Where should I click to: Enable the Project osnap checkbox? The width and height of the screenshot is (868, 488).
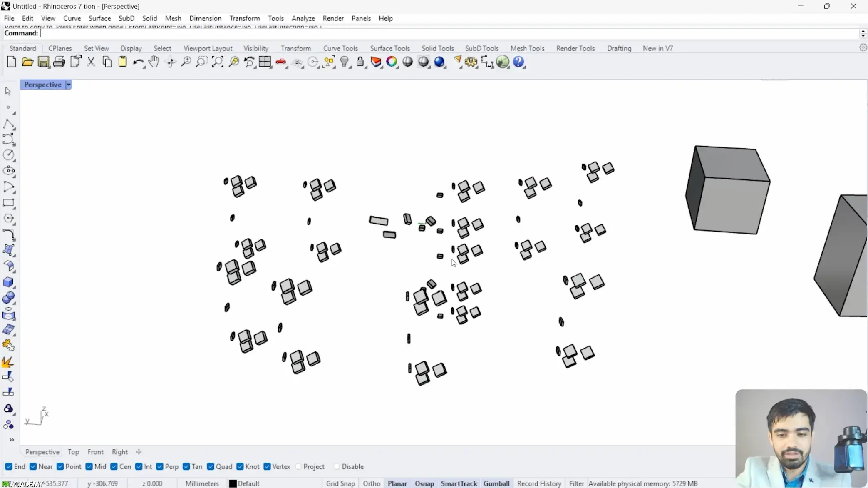click(298, 466)
